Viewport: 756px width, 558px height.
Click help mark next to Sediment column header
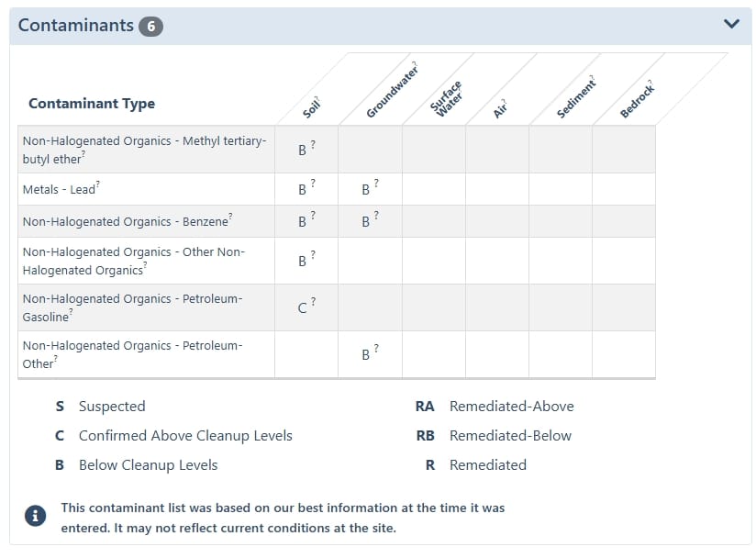coord(592,80)
